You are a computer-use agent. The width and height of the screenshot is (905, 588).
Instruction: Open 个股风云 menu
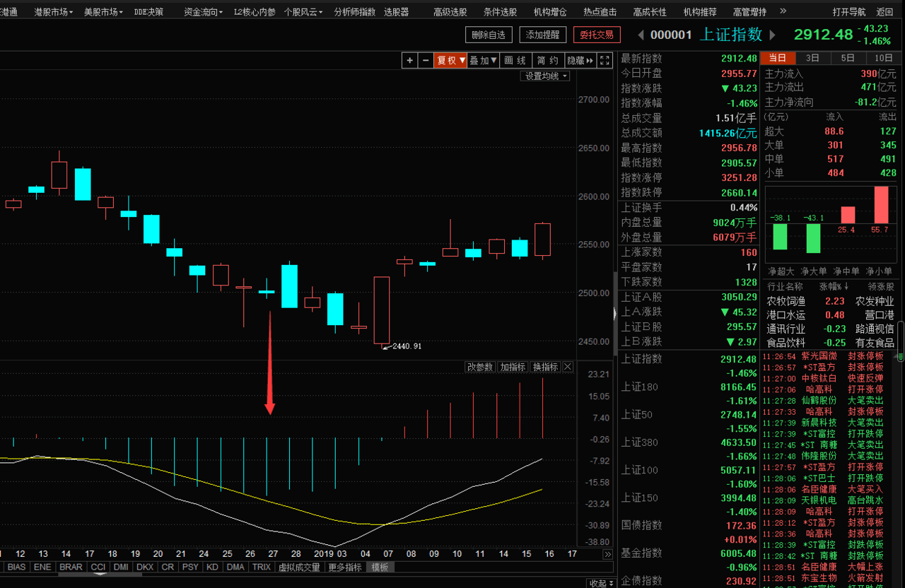pyautogui.click(x=304, y=12)
